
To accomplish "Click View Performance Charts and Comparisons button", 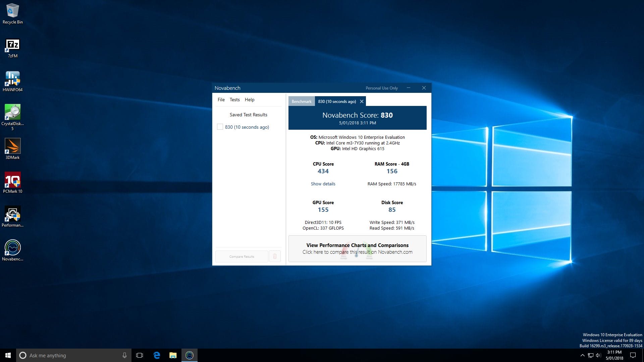I will click(x=358, y=249).
